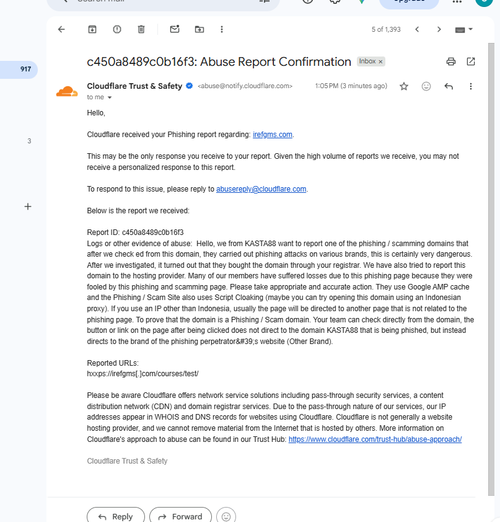Click the Cloudflare sender avatar
This screenshot has width=500, height=522.
tap(67, 91)
